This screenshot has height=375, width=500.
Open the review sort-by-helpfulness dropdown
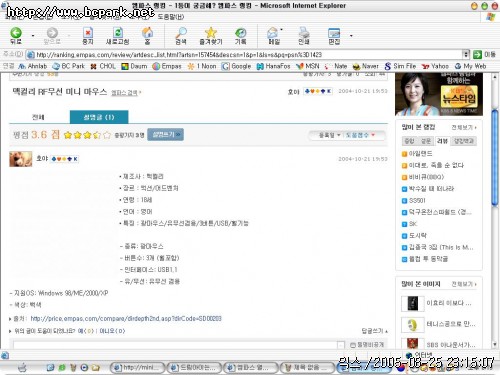tap(360, 135)
